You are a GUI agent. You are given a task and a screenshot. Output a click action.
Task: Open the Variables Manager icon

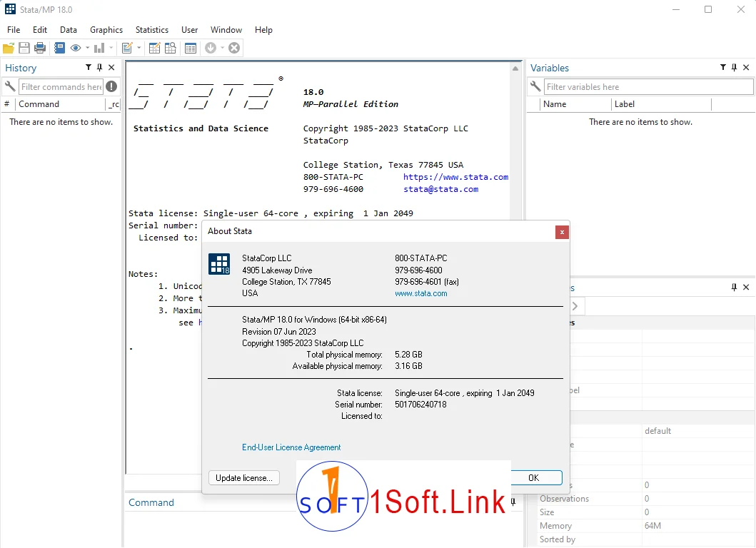point(190,48)
